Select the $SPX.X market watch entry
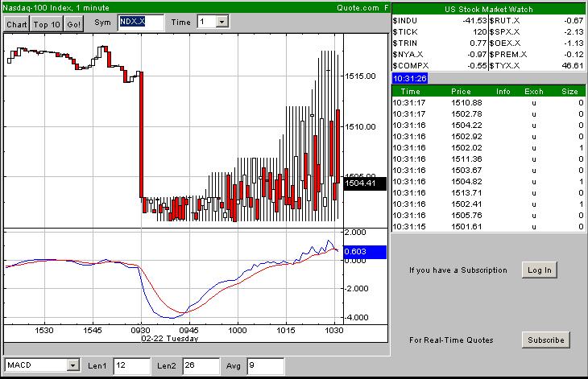Screen dimensions: 588x379 click(x=536, y=32)
